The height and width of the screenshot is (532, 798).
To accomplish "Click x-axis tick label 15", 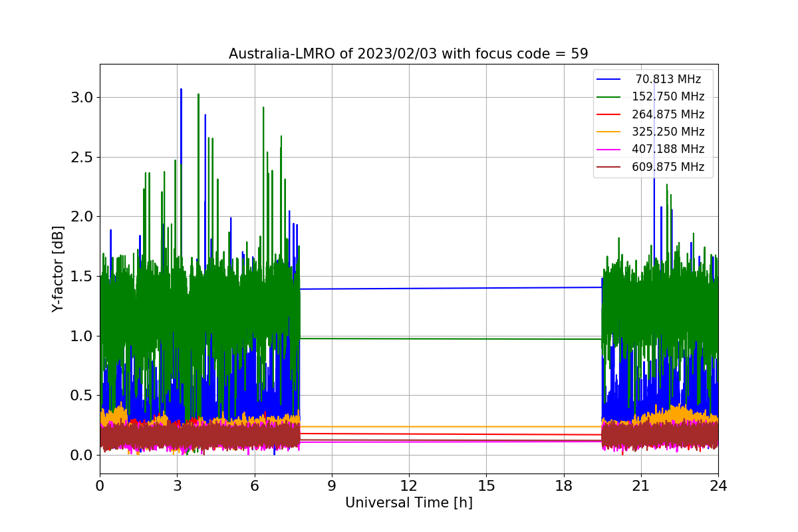I will [486, 485].
